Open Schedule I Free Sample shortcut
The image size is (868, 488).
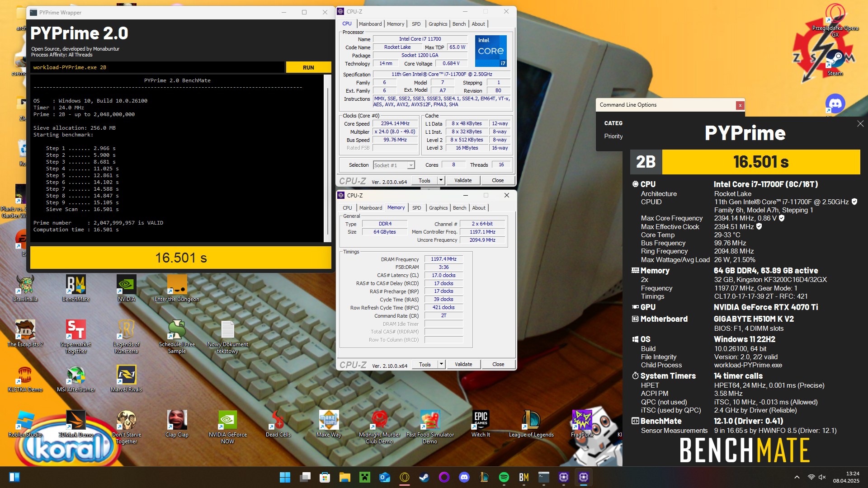tap(177, 337)
